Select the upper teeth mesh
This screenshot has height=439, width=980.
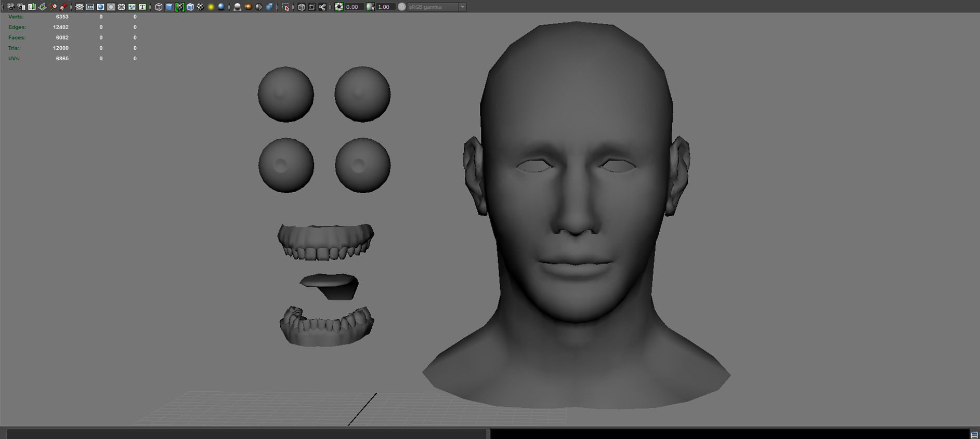tap(326, 242)
